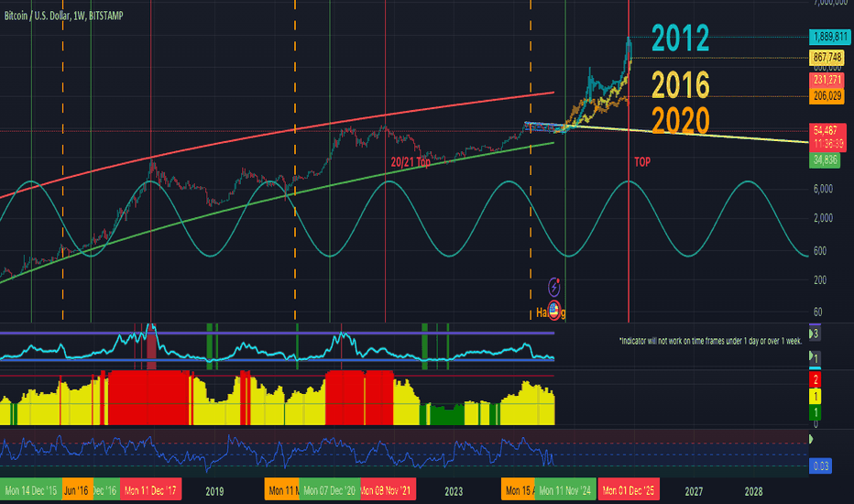Click the 'Mon 08 Nov '21' red date marker
Screen dimensions: 854x504
coord(386,490)
